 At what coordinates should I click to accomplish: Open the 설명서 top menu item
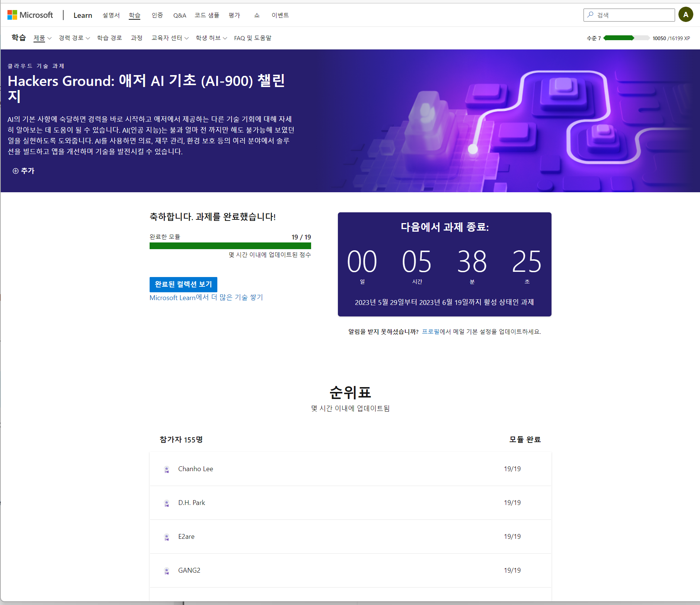tap(111, 15)
